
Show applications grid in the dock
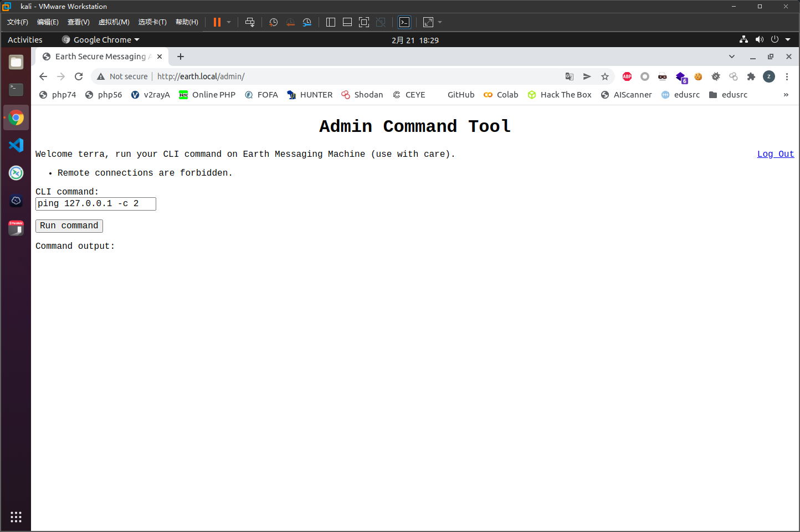point(16,516)
